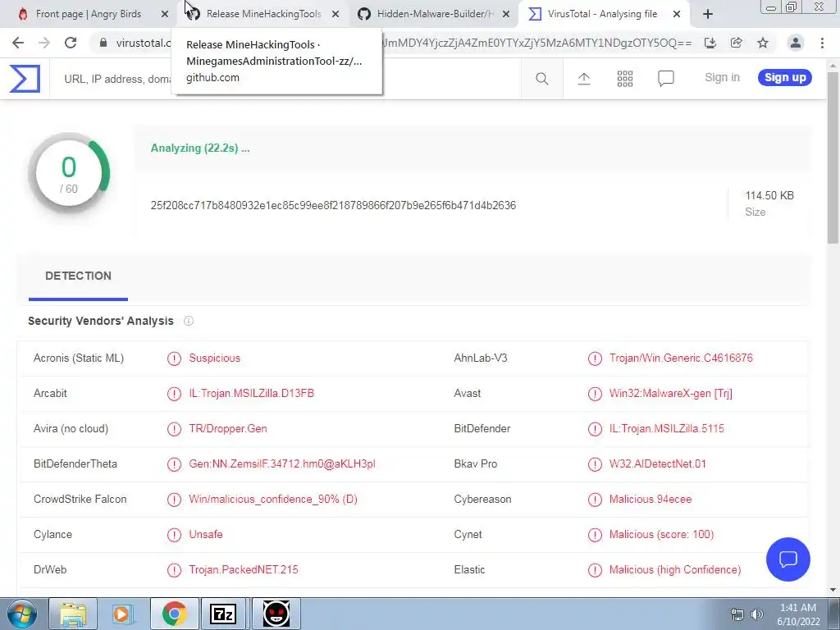Open the comments speech bubble icon

coord(666,79)
